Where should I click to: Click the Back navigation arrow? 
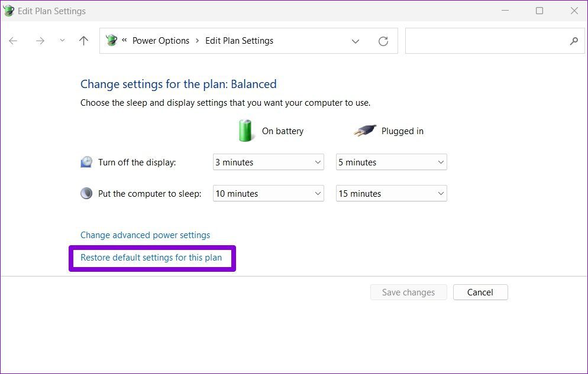(13, 41)
